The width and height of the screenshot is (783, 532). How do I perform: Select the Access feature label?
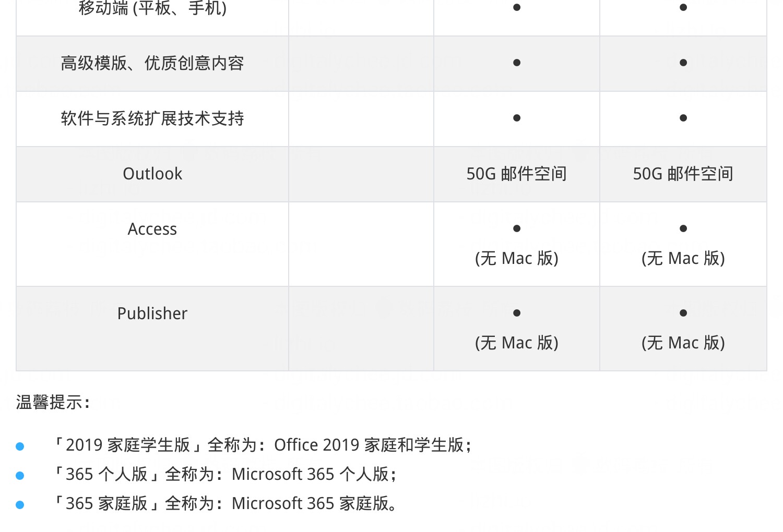click(x=152, y=229)
